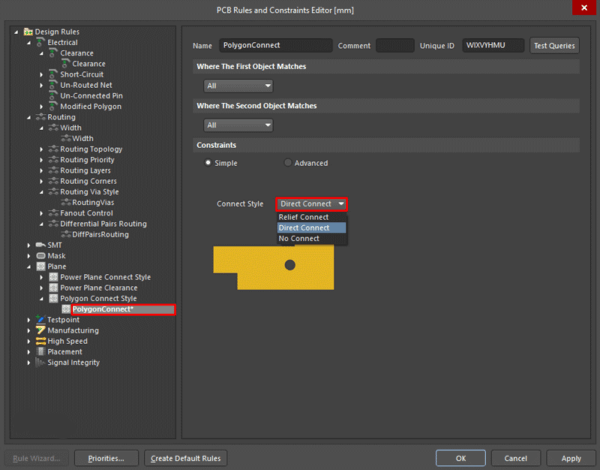
Task: Select the DiffPairsRouting rule in tree
Action: tap(100, 234)
